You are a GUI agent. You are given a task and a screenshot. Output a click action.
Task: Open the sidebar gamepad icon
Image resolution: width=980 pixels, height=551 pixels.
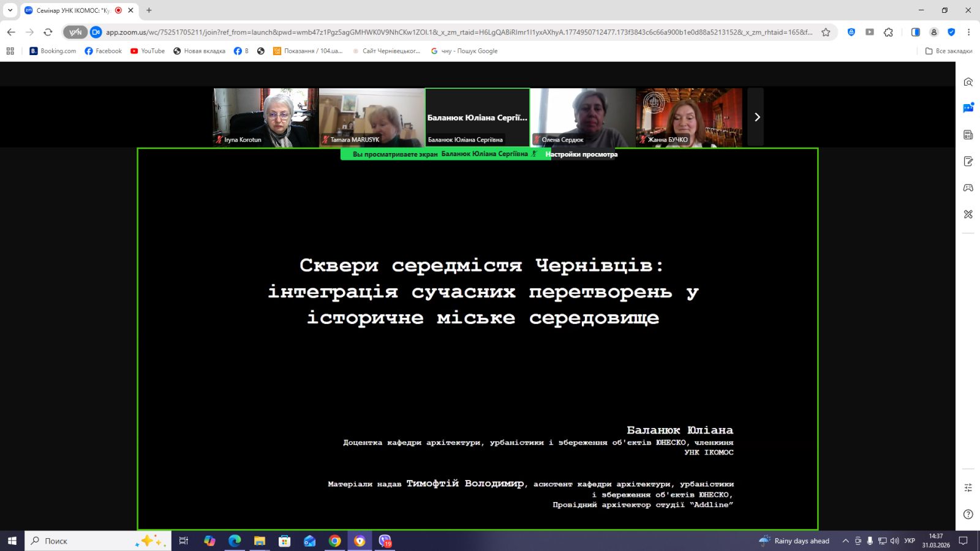tap(968, 187)
